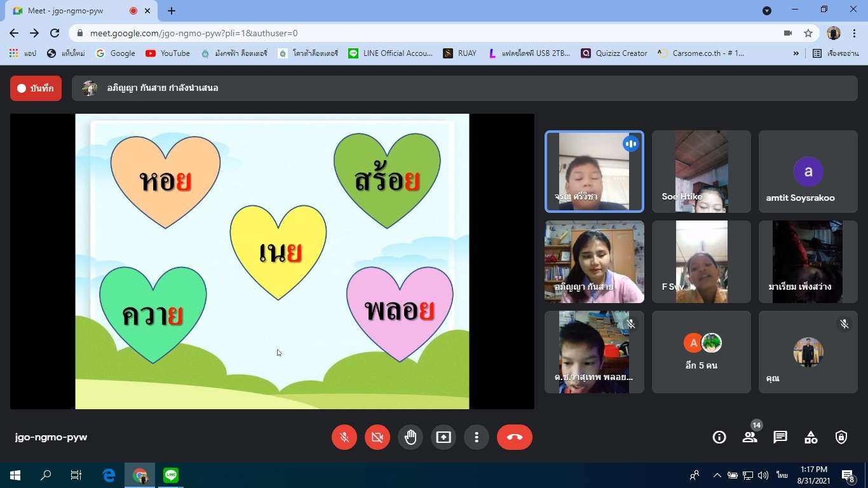This screenshot has width=868, height=488.
Task: Show the participants list icon
Action: pyautogui.click(x=750, y=437)
